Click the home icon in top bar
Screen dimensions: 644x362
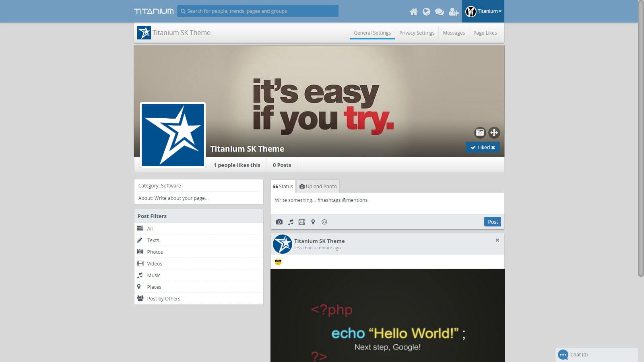tap(413, 12)
